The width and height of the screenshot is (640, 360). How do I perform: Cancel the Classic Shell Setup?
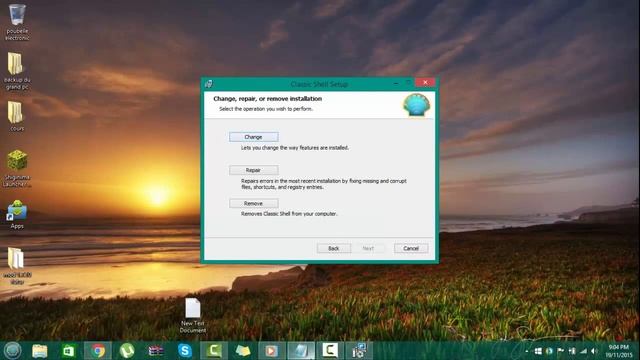pyautogui.click(x=411, y=248)
